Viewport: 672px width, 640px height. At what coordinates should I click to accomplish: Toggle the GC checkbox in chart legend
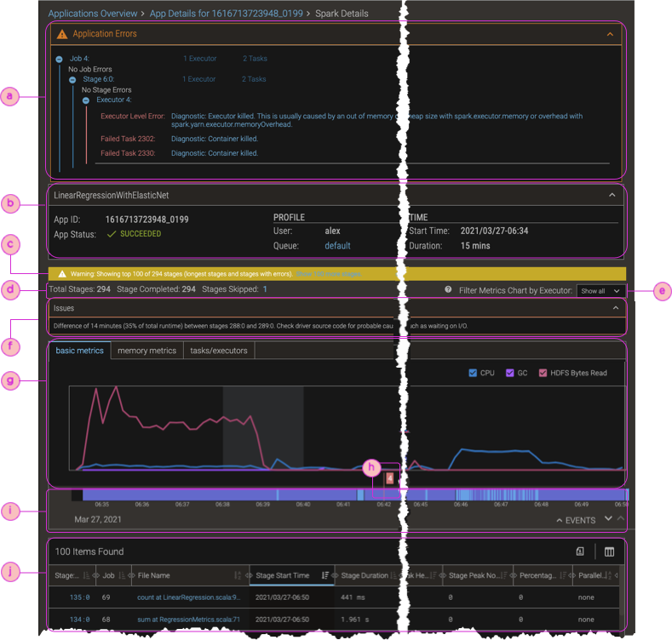point(509,373)
